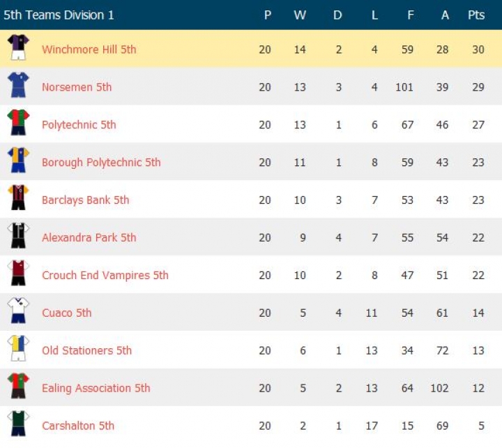Click the Winchmore Hill 5th kit icon

18,48
